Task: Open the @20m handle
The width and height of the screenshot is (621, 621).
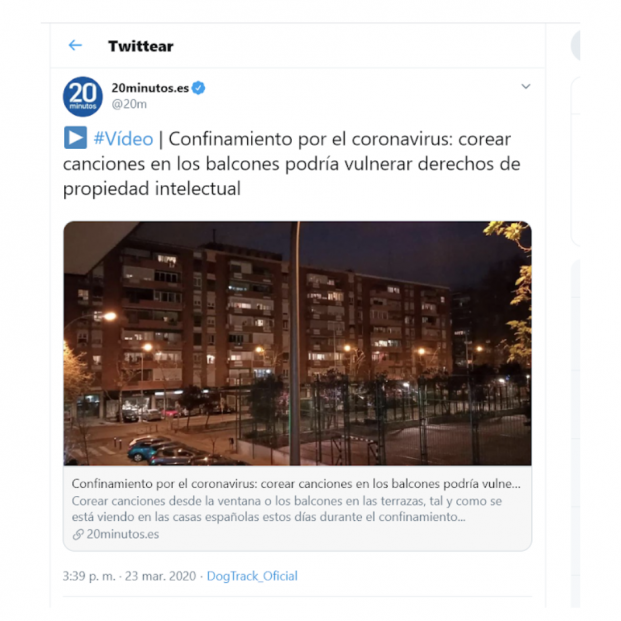Action: pyautogui.click(x=129, y=104)
